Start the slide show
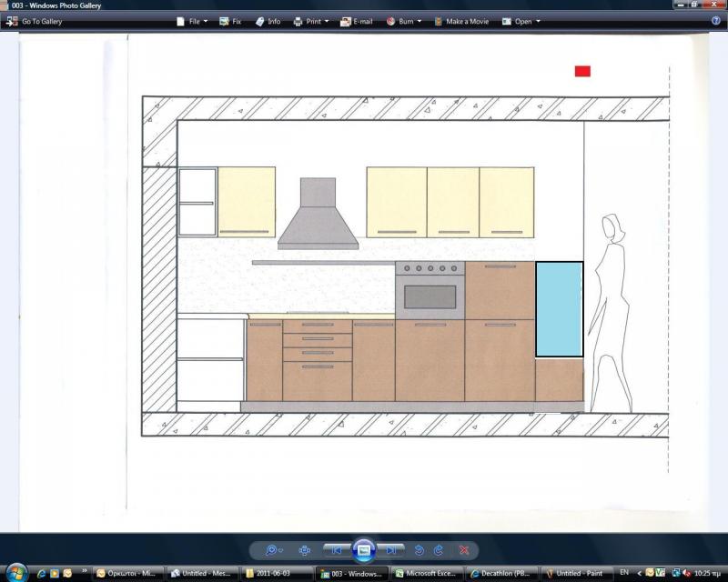The height and width of the screenshot is (582, 728). (x=363, y=550)
